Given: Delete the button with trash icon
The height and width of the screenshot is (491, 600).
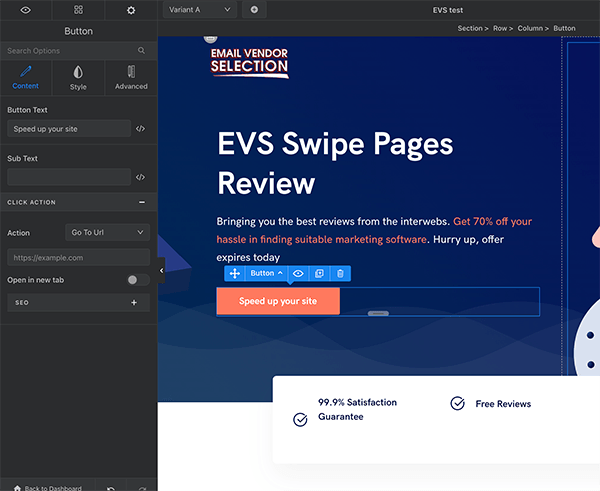Looking at the screenshot, I should [340, 273].
